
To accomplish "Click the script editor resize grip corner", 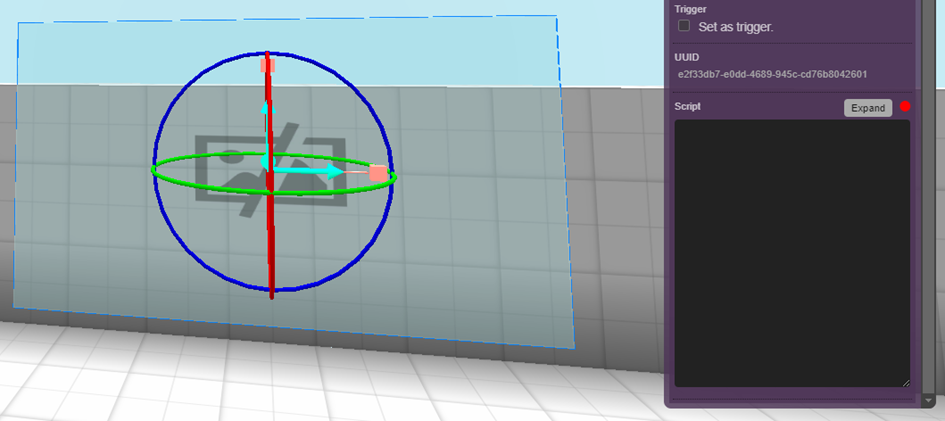I will [905, 382].
